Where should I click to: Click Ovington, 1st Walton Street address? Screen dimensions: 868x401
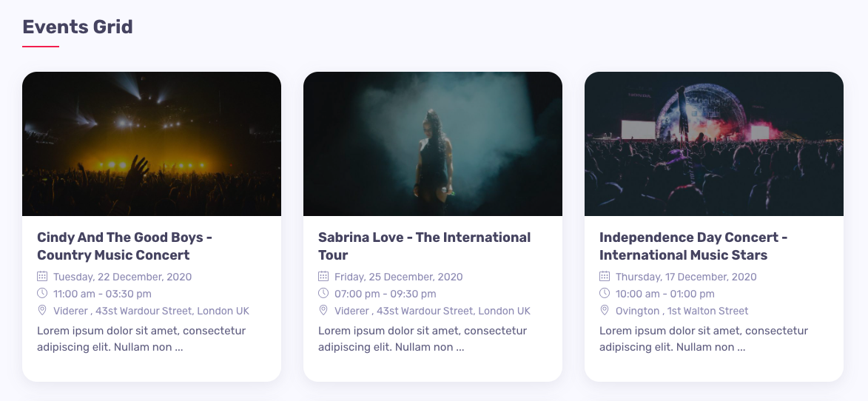(x=682, y=311)
